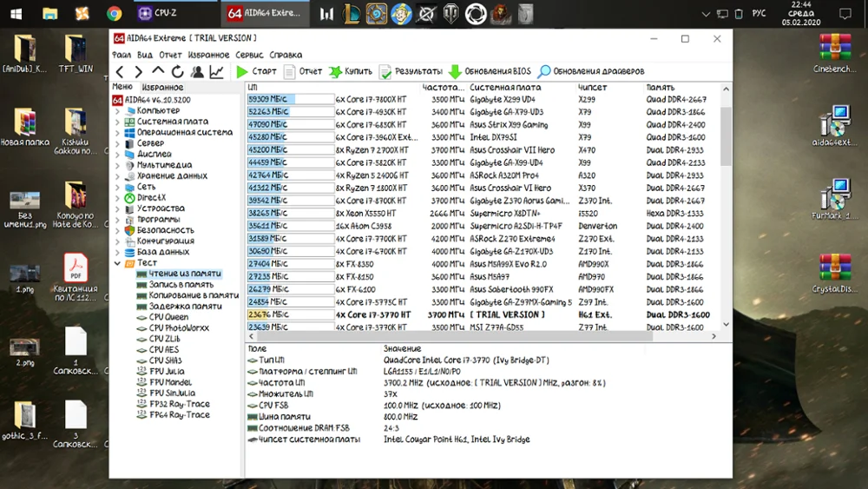Expand the Хранение данных tree node

[117, 176]
